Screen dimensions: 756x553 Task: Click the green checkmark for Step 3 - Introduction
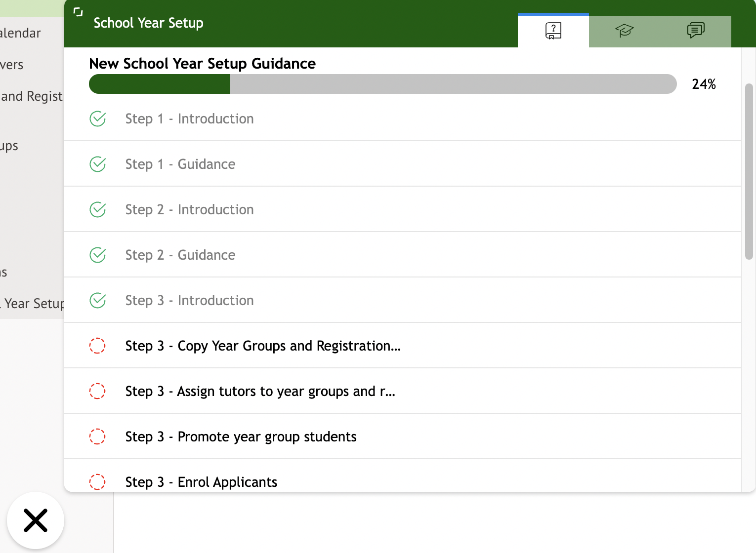pyautogui.click(x=97, y=301)
